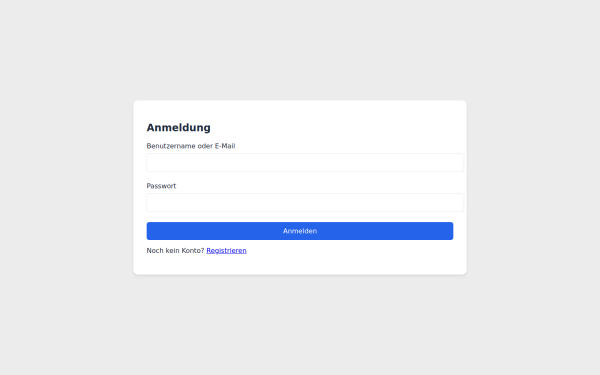Place cursor in the username or email box
Image resolution: width=600 pixels, height=375 pixels.
[x=305, y=163]
